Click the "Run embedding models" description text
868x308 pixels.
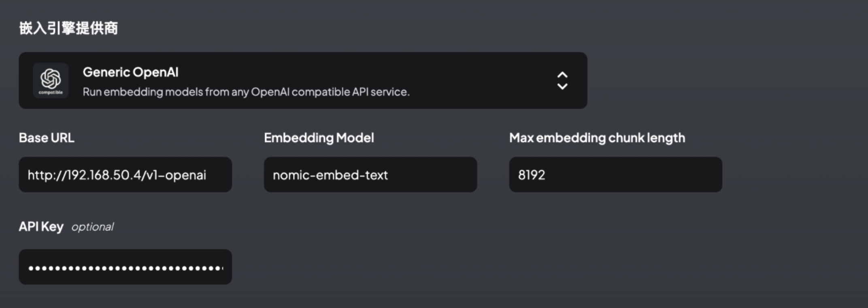pos(246,92)
